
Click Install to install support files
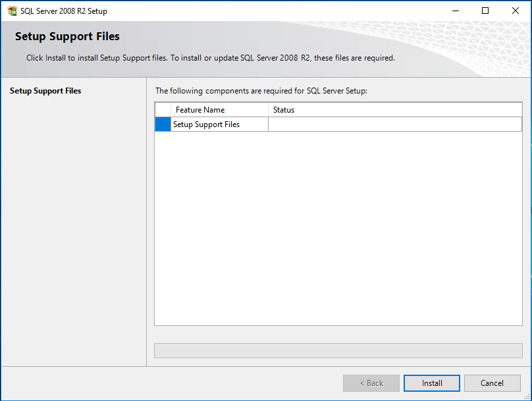coord(432,383)
